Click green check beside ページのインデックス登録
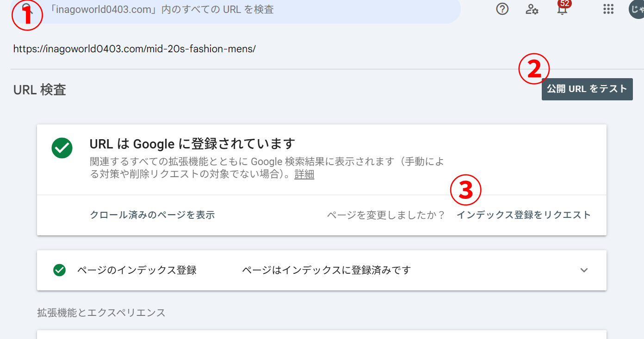Viewport: 644px width, 339px height. click(x=59, y=270)
